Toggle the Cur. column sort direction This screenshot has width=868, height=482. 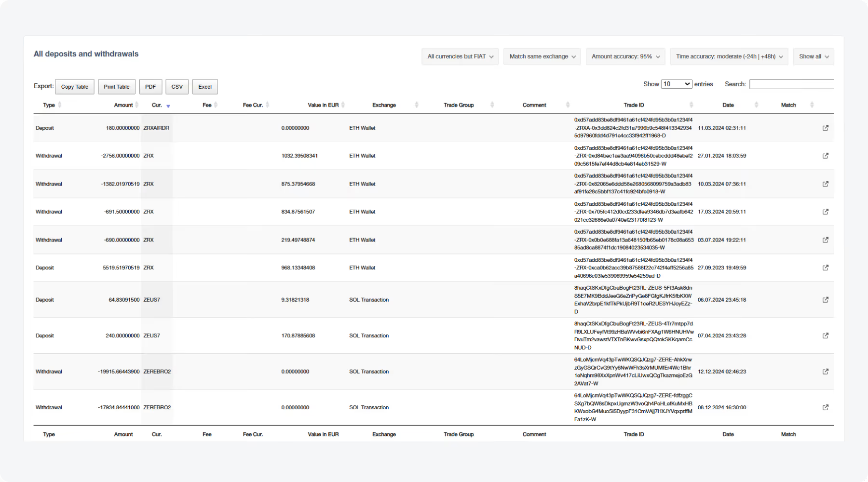[168, 105]
